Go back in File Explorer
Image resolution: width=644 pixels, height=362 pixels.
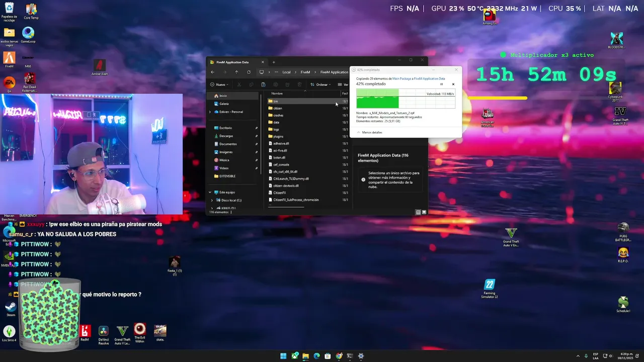click(212, 72)
